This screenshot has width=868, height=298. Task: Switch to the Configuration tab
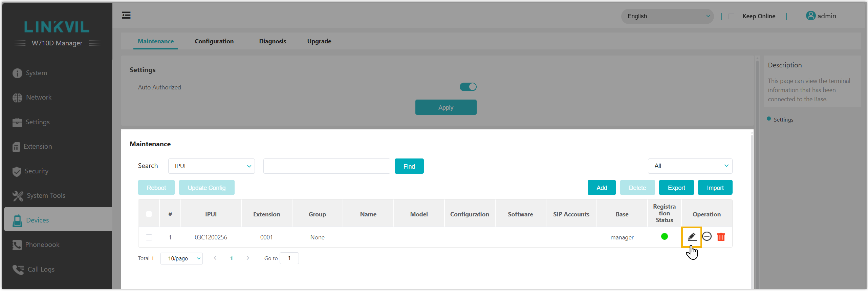214,41
